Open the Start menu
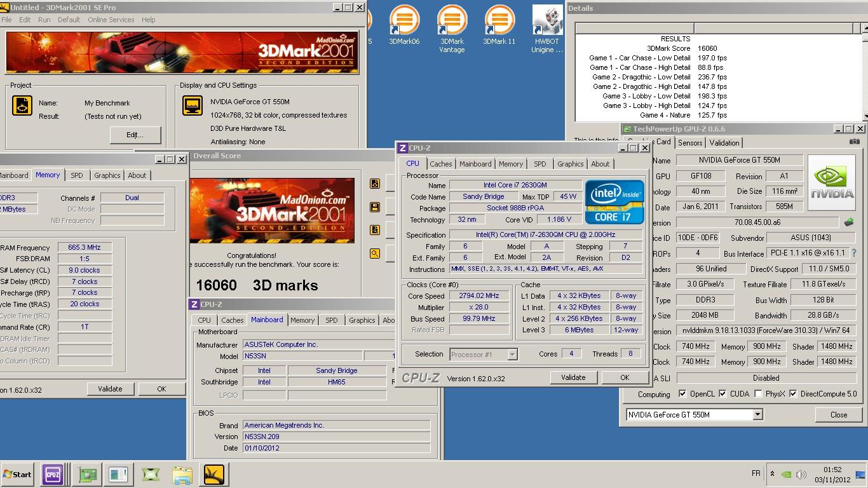Screen dimensions: 868x488 pyautogui.click(x=17, y=474)
